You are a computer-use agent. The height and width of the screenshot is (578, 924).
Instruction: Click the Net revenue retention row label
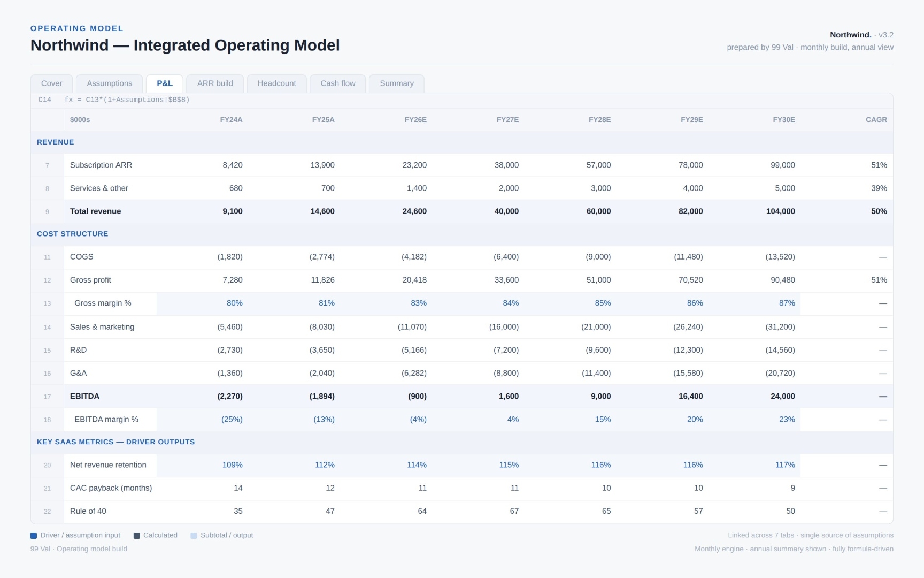(x=108, y=465)
